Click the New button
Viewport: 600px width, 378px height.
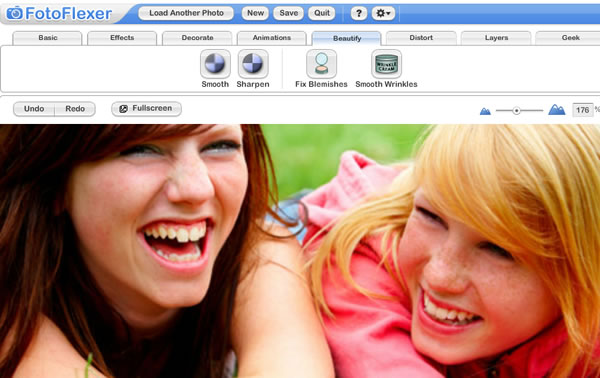[x=255, y=13]
